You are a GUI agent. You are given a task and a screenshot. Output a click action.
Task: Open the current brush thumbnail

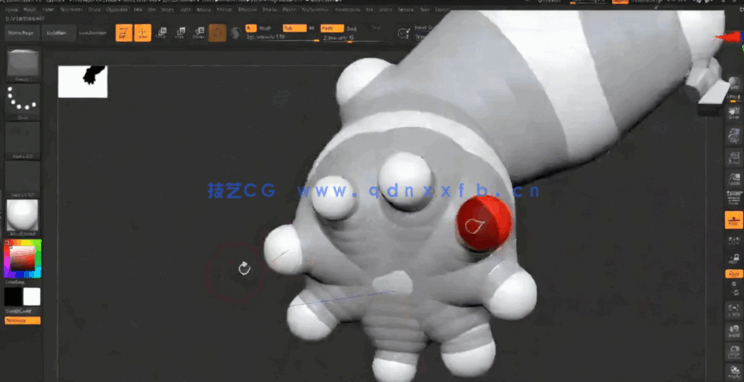(23, 65)
